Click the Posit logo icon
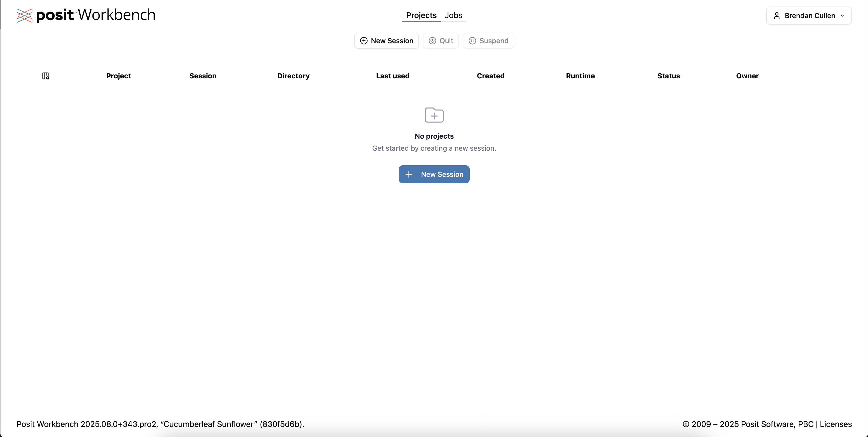 24,16
